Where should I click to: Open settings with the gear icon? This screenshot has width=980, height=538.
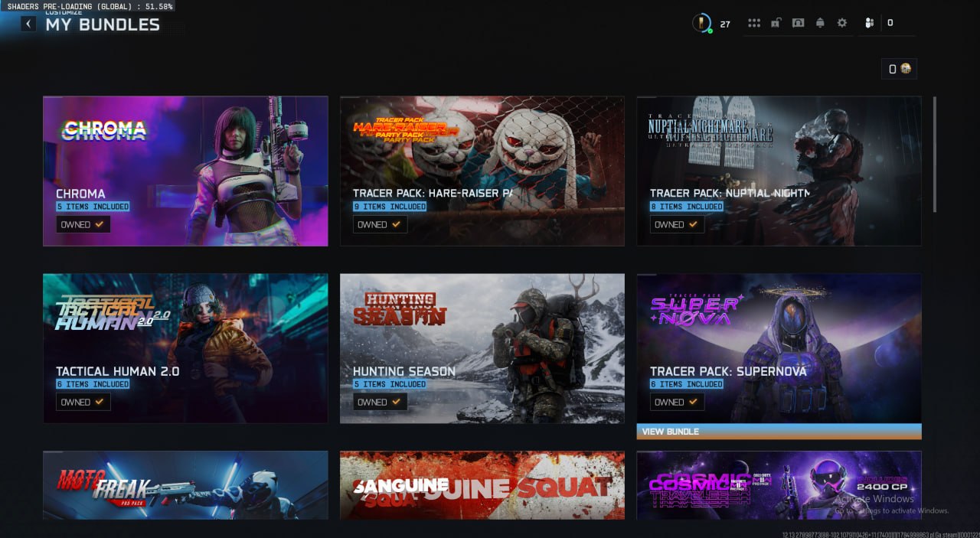pyautogui.click(x=842, y=23)
